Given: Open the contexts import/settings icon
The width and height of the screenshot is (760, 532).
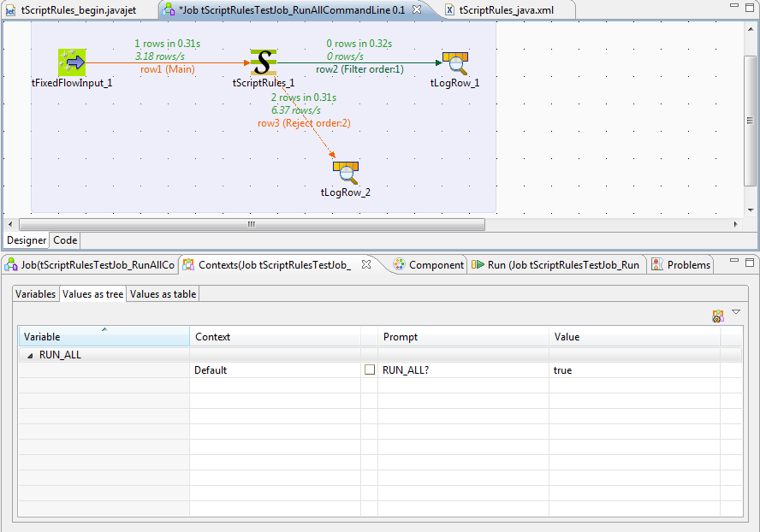Looking at the screenshot, I should (717, 316).
